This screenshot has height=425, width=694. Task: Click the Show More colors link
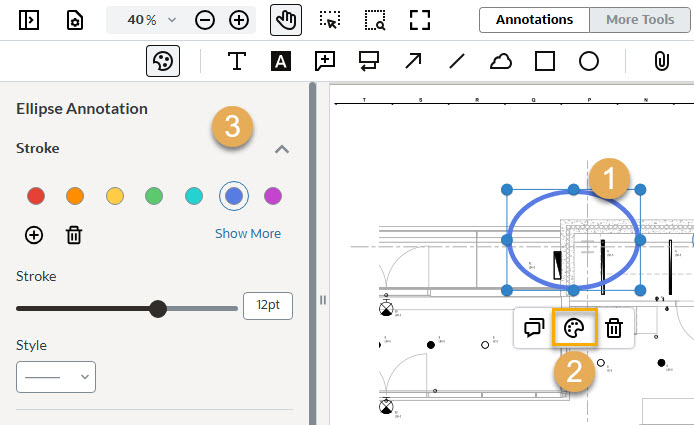248,234
